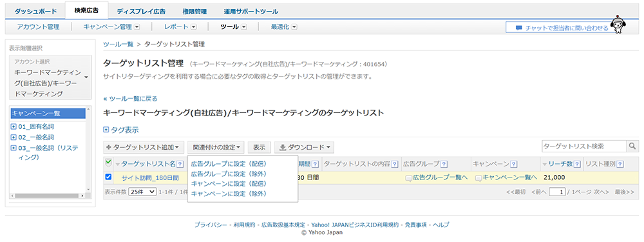The width and height of the screenshot is (644, 242).
Task: Open the サイト訪問_180日間 target list link
Action: [150, 177]
